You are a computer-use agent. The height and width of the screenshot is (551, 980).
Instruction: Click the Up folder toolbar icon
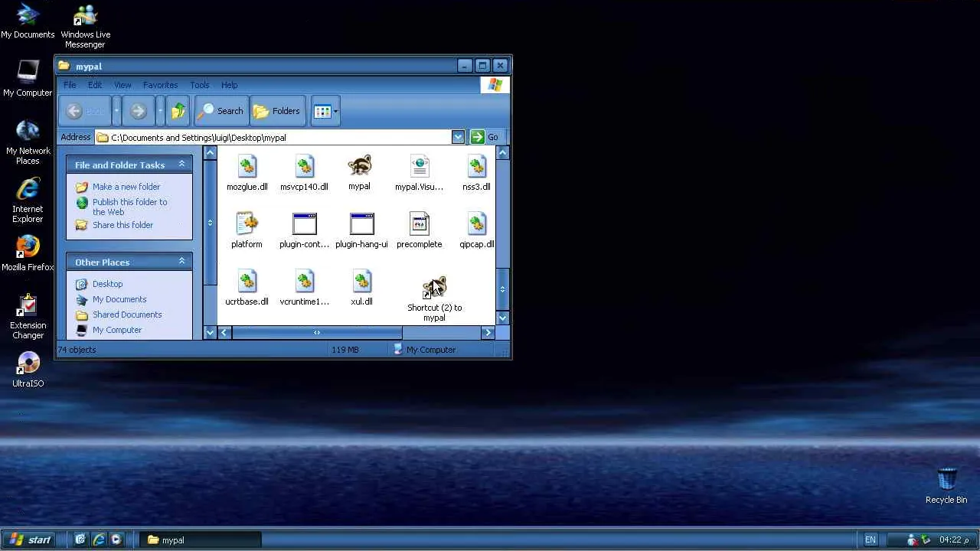click(x=178, y=111)
